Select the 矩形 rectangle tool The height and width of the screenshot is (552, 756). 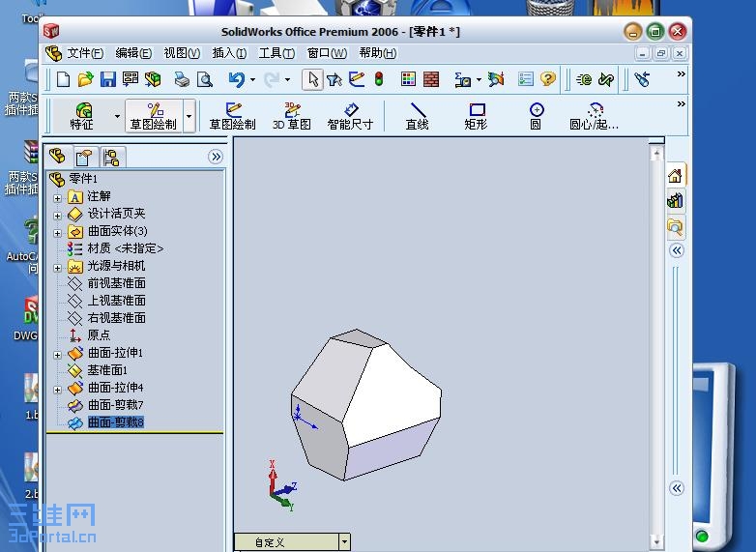[477, 116]
